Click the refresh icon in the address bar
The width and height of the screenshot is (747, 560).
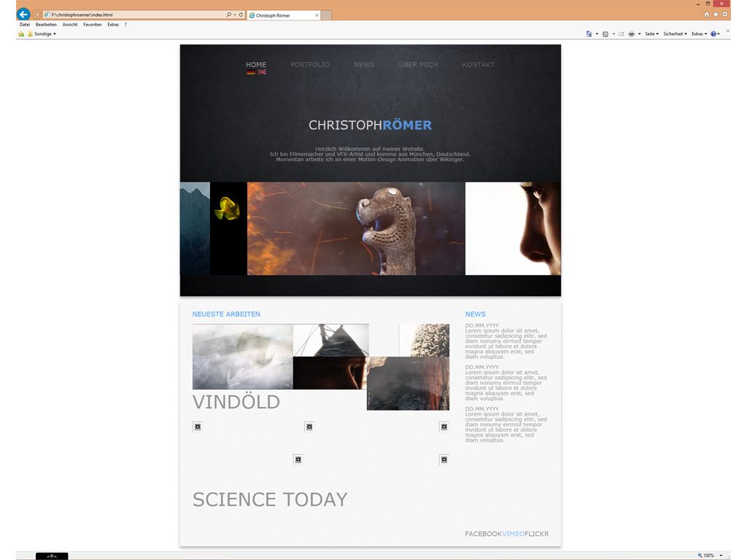tap(241, 15)
